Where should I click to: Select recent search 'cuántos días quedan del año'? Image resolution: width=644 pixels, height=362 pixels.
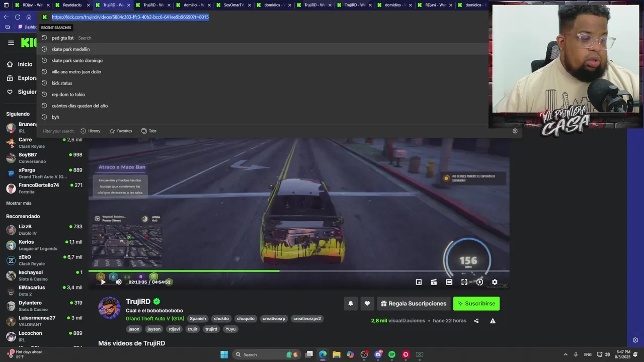(263, 106)
